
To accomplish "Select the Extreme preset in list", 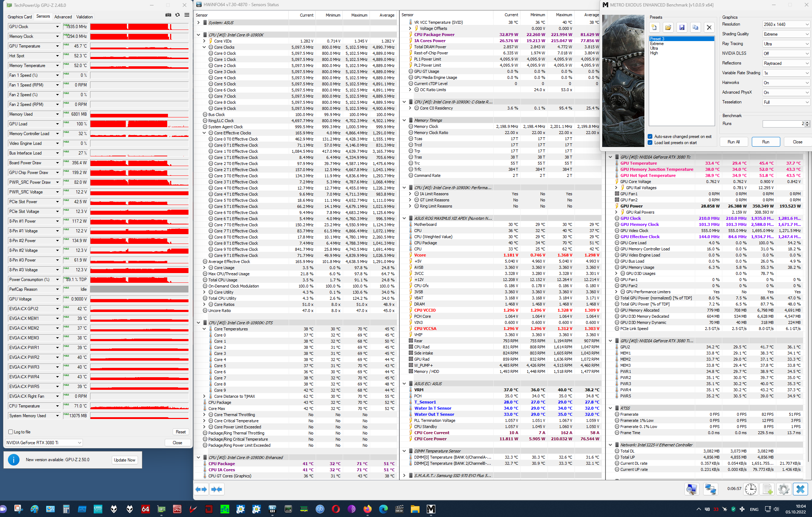I will 657,44.
